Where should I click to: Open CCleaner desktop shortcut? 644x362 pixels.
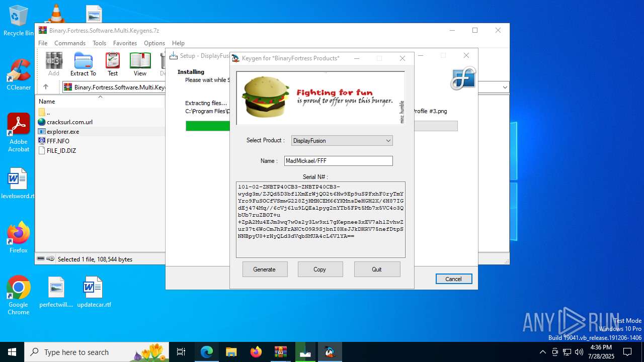(19, 74)
